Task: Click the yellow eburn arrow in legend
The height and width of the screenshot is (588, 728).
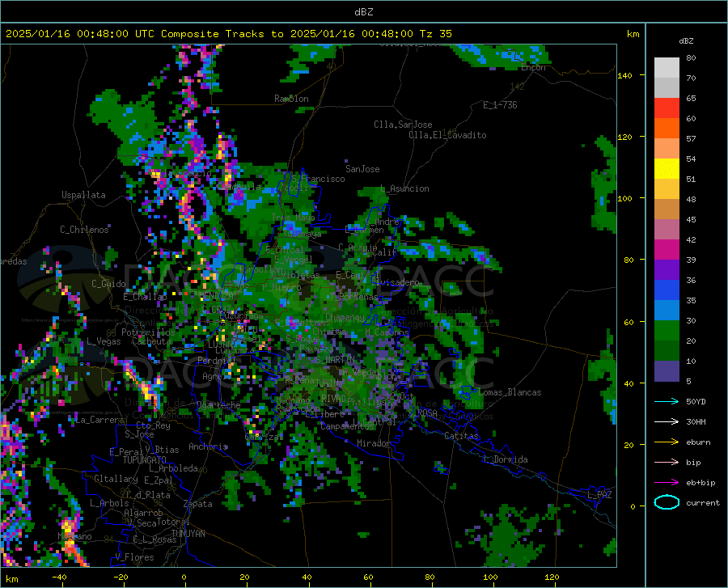Action: coord(667,442)
